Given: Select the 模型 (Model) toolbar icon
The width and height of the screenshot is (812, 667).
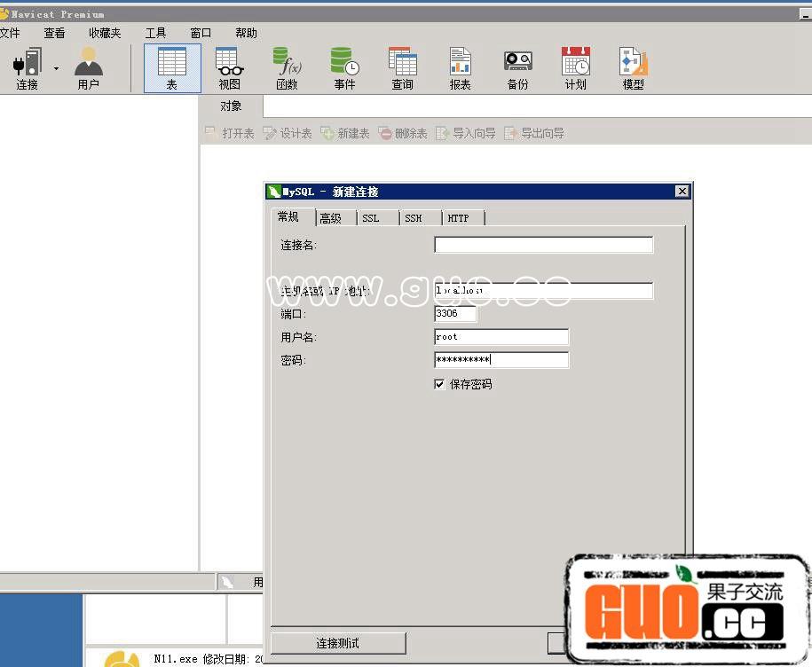Looking at the screenshot, I should [633, 67].
